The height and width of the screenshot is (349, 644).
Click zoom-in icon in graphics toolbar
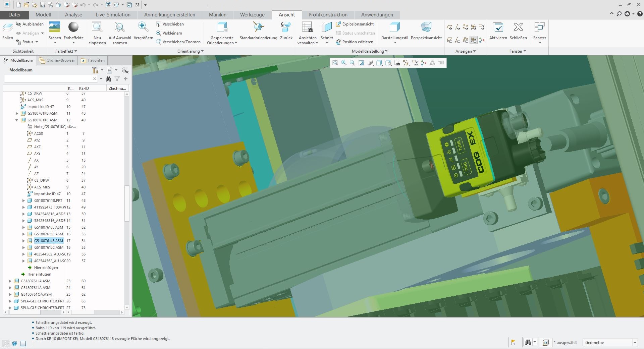[343, 63]
